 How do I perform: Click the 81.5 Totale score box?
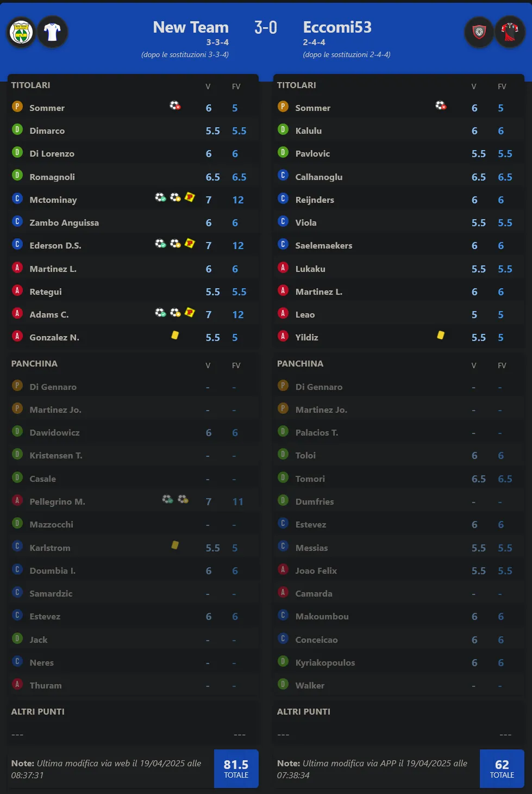(236, 768)
